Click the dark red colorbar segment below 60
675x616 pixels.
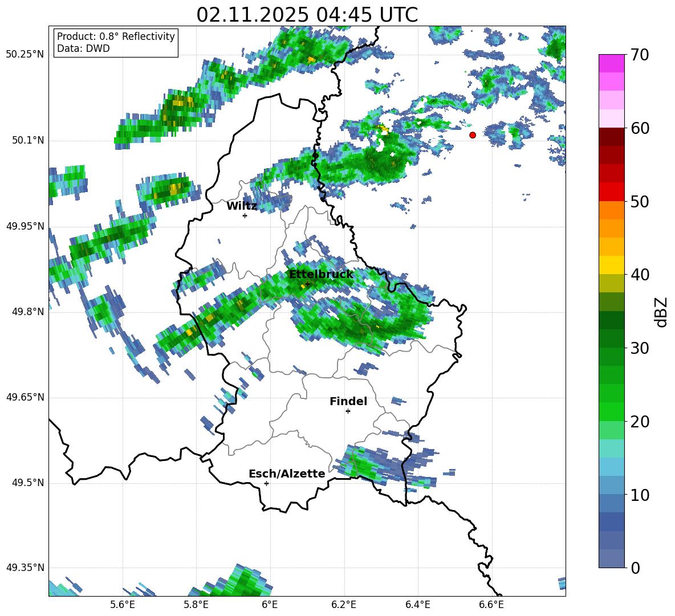[x=611, y=137]
